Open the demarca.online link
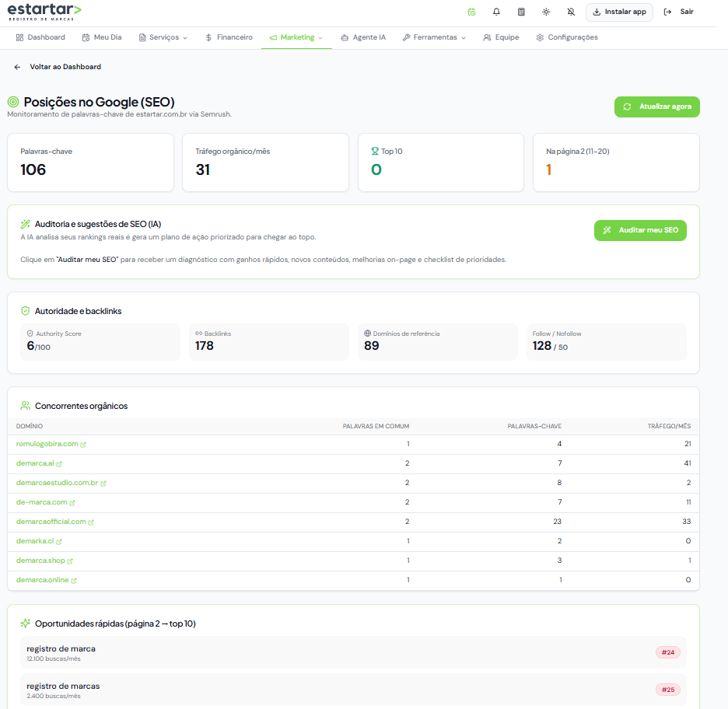Viewport: 728px width, 709px height. (42, 581)
